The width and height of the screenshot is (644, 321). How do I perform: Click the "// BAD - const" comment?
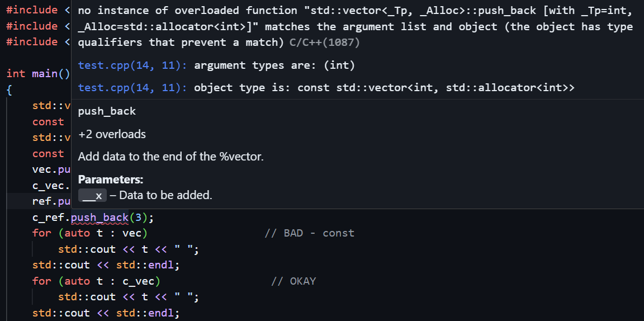[x=309, y=233]
